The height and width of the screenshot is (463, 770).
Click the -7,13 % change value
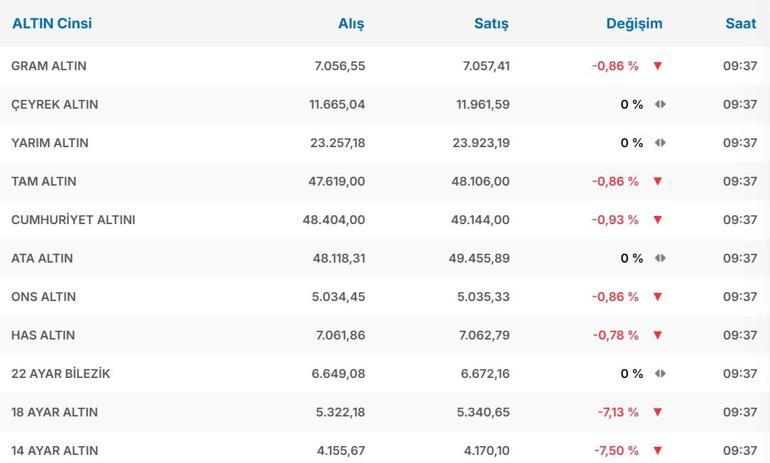[618, 412]
